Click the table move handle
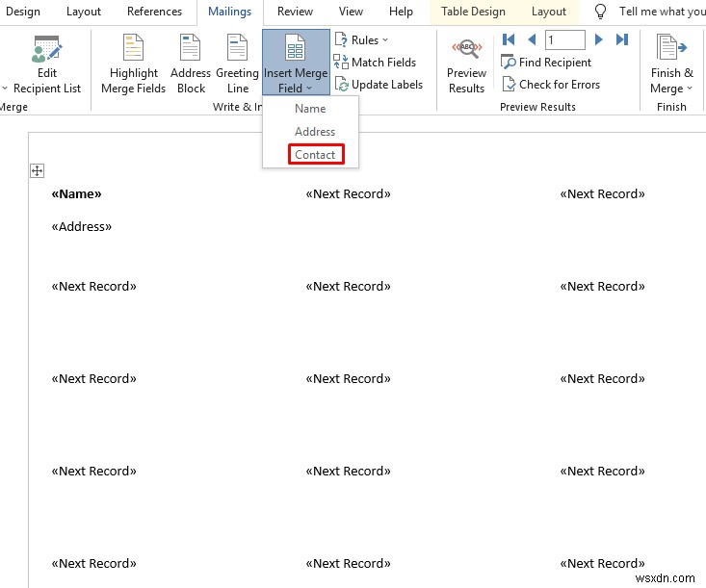The image size is (706, 588). click(x=37, y=171)
